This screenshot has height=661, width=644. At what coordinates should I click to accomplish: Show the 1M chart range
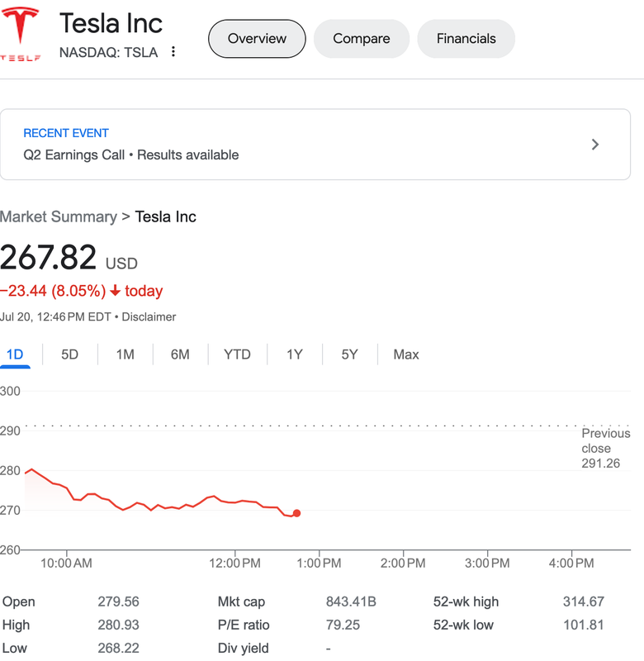[125, 354]
